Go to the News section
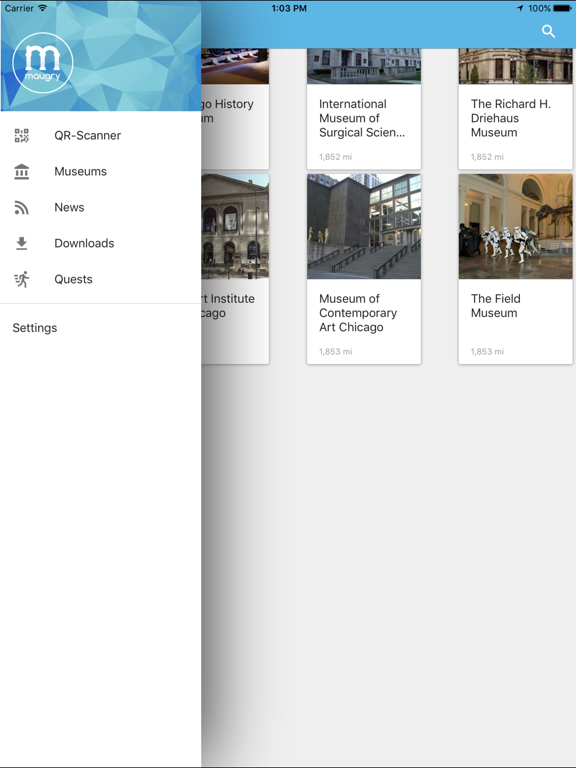This screenshot has height=768, width=576. [100, 208]
